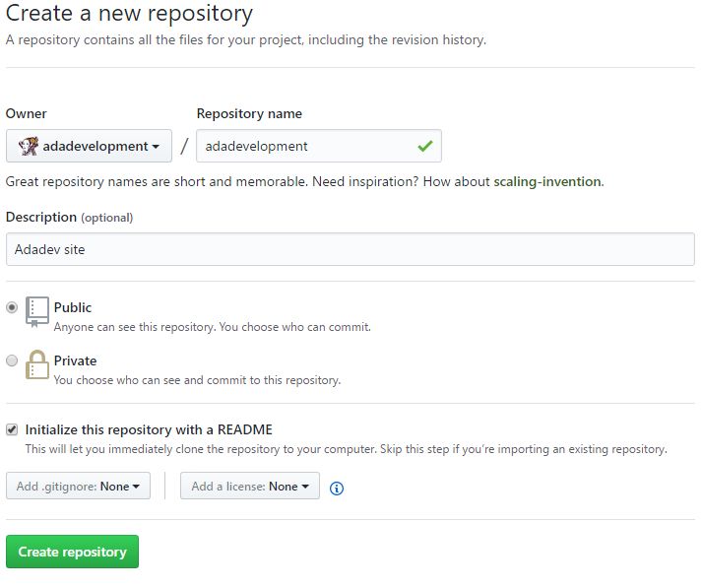Open the adadevelopment owner dropdown

click(89, 146)
